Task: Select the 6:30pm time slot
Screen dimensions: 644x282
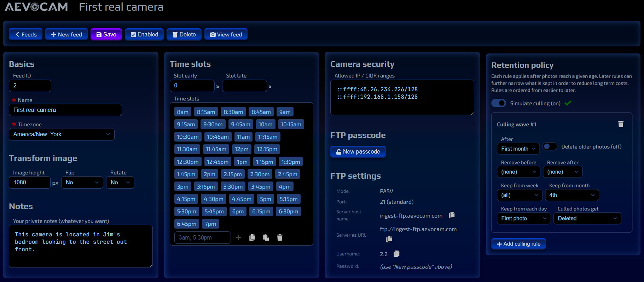Action: point(288,211)
